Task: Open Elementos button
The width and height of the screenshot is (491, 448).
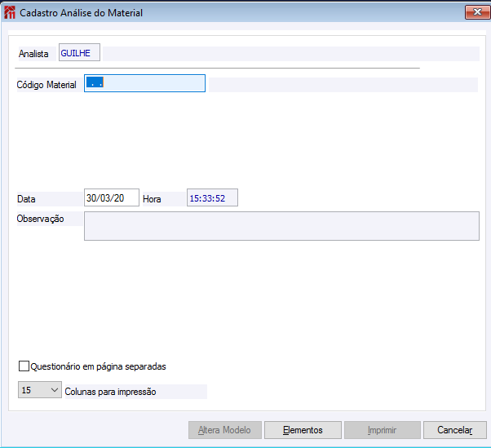Action: [x=303, y=430]
